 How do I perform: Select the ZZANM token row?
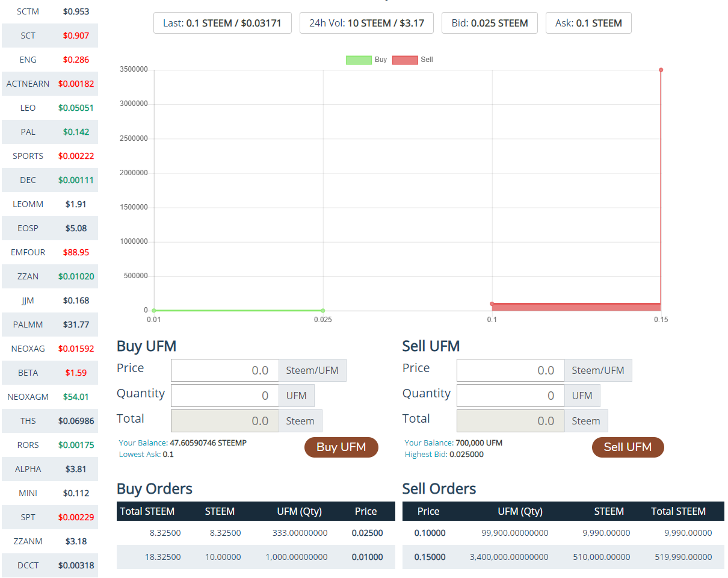(50, 541)
